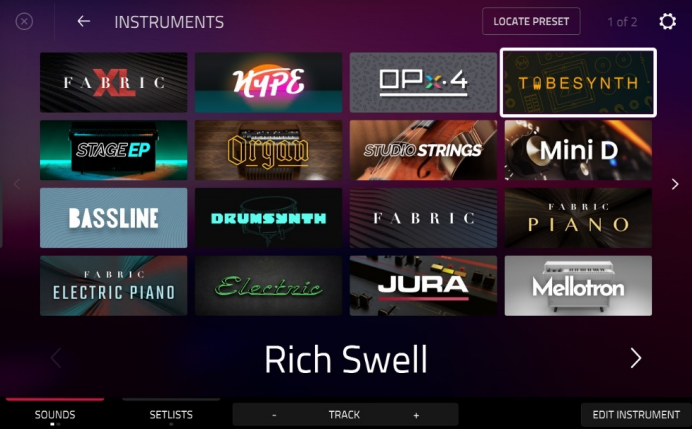Select Studio Strings instrument
Screen dimensions: 692x429
pyautogui.click(x=423, y=150)
